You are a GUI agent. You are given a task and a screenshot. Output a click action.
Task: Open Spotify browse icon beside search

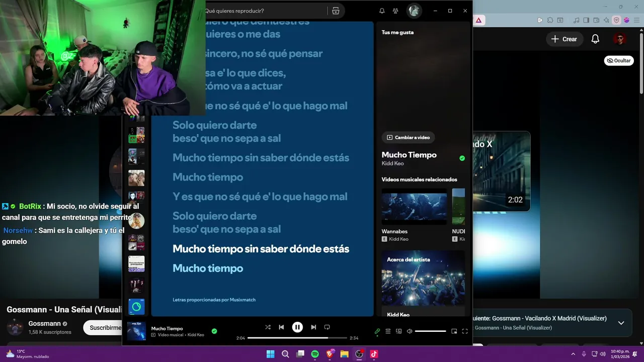tap(336, 11)
